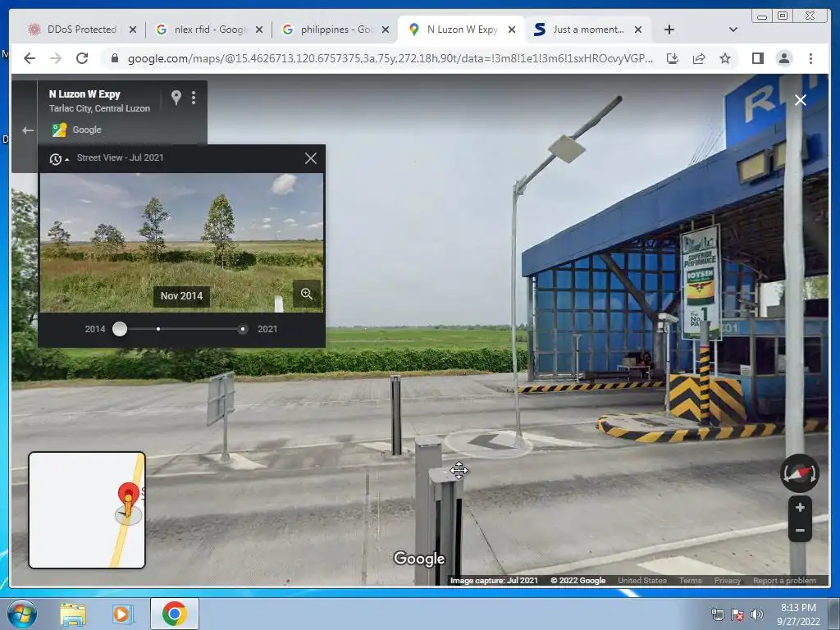Open the browser side panel icon
This screenshot has width=840, height=630.
pos(757,58)
